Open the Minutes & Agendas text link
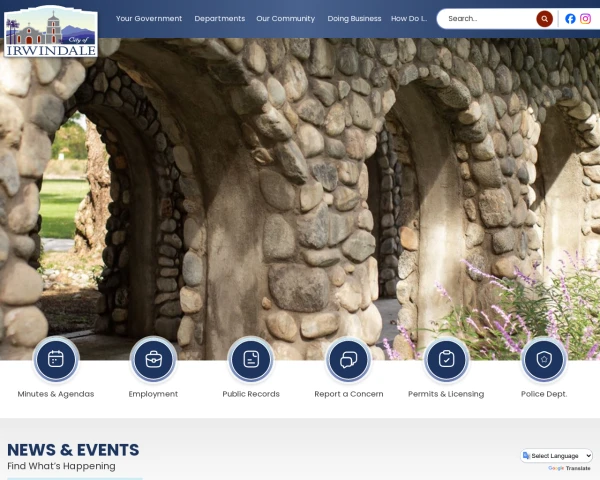The image size is (600, 480). [x=56, y=394]
